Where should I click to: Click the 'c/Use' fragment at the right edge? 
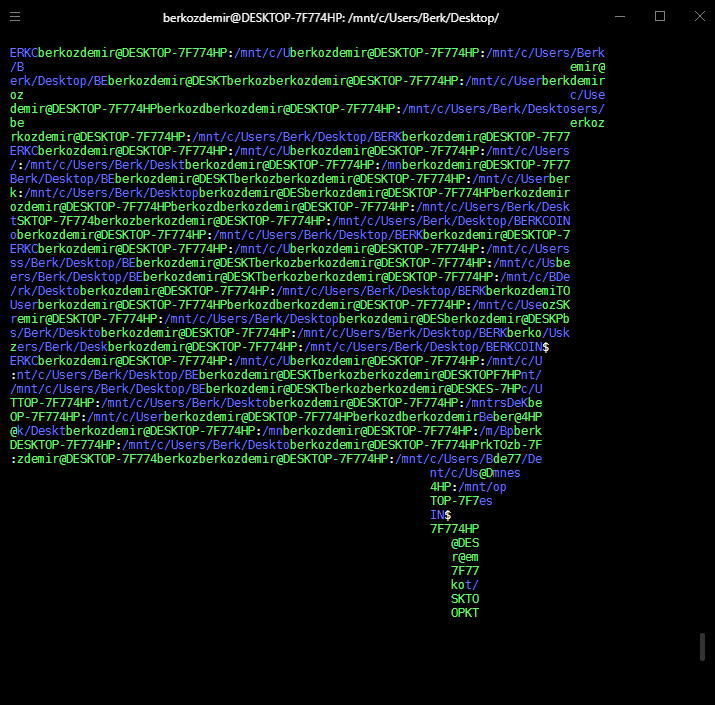coord(587,95)
